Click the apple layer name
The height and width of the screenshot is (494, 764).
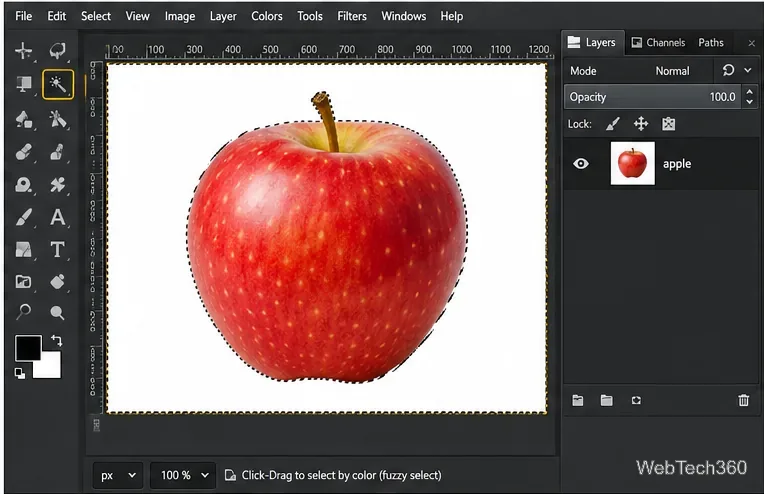pyautogui.click(x=677, y=164)
